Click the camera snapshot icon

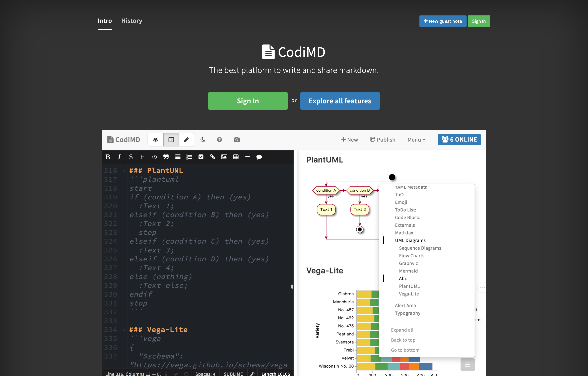(x=237, y=140)
